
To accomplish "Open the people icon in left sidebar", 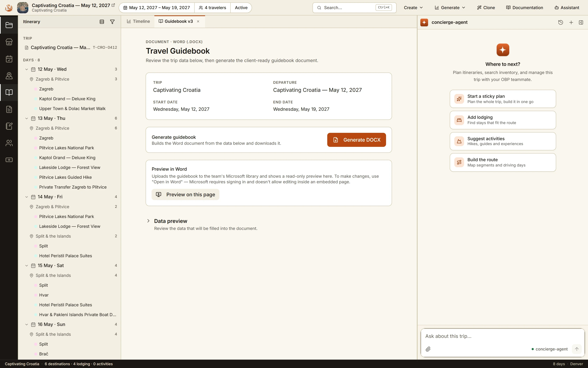I will 9,143.
